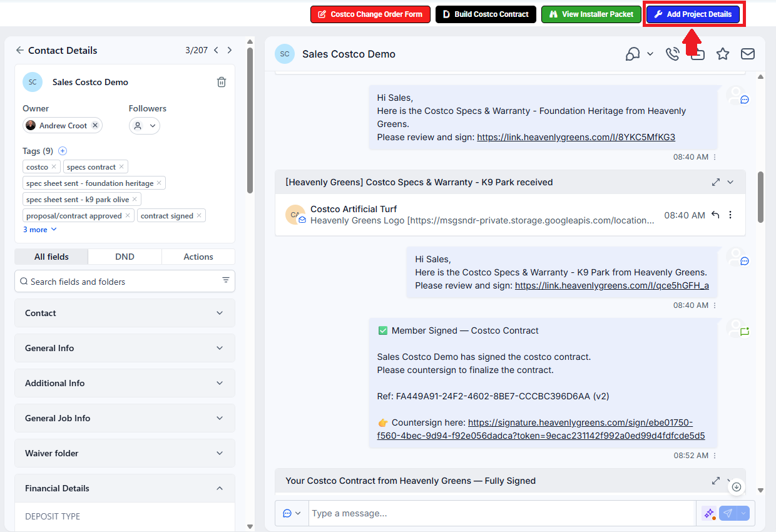
Task: Expand the Additional Info section
Action: click(125, 383)
